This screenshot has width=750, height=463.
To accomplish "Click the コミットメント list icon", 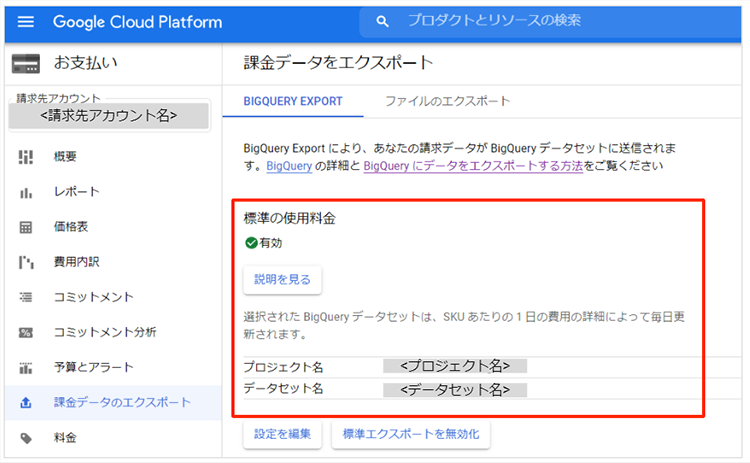I will point(26,297).
